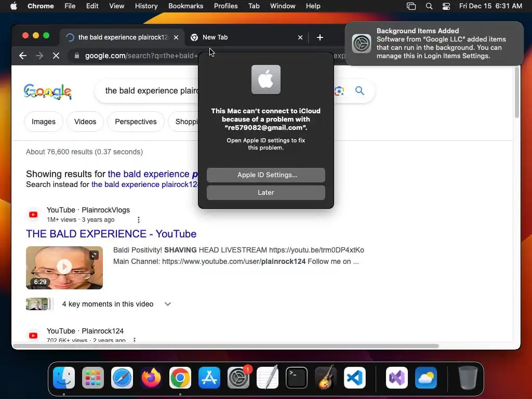This screenshot has height=399, width=532.
Task: Open GarageBand guitar icon in Dock
Action: (x=326, y=378)
